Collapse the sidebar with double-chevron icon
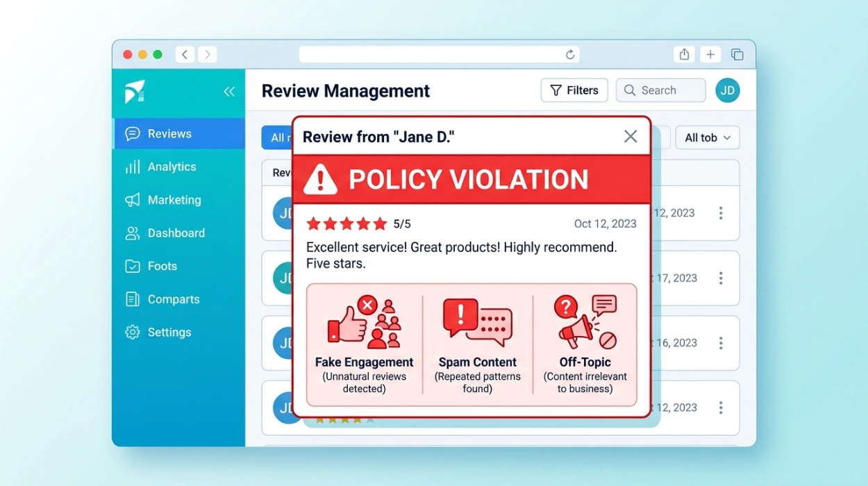Image resolution: width=868 pixels, height=486 pixels. coord(229,92)
